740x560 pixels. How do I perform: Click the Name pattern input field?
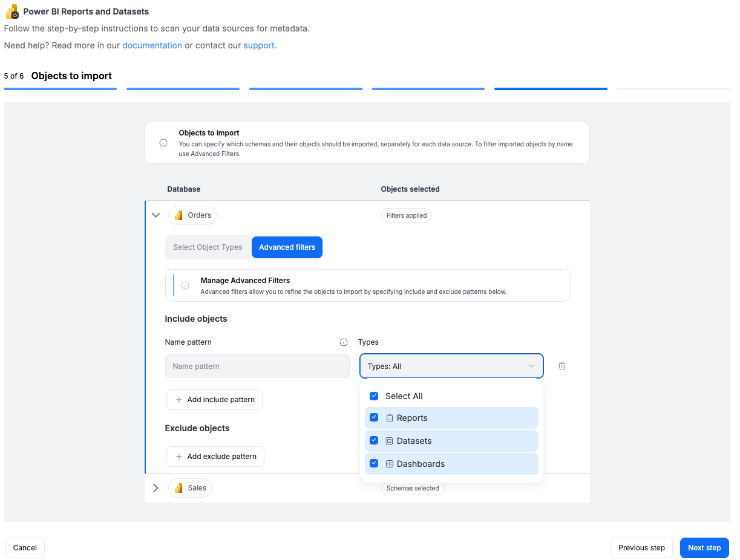coord(257,366)
